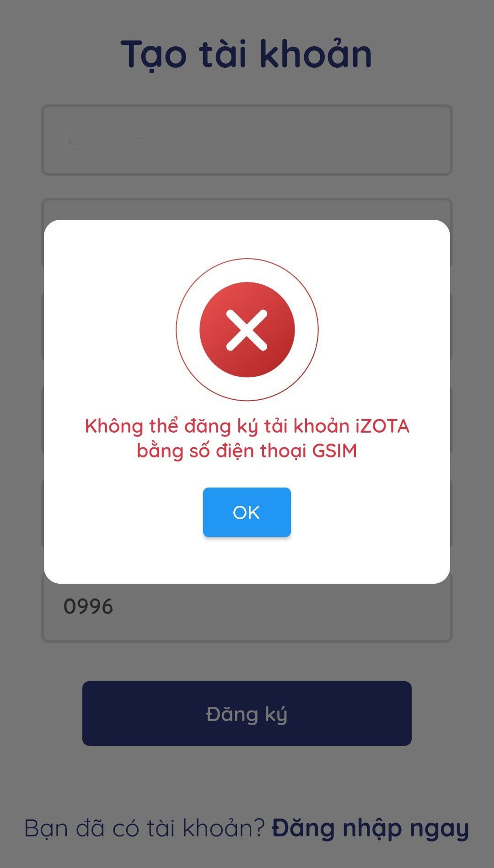
Task: Click the word GSIM in the message
Action: 334,451
